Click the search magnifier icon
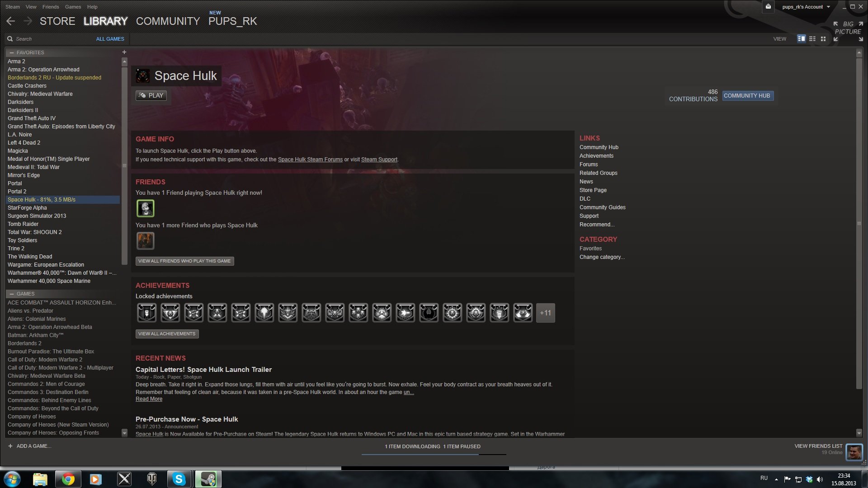Viewport: 868px width, 488px height. click(10, 39)
